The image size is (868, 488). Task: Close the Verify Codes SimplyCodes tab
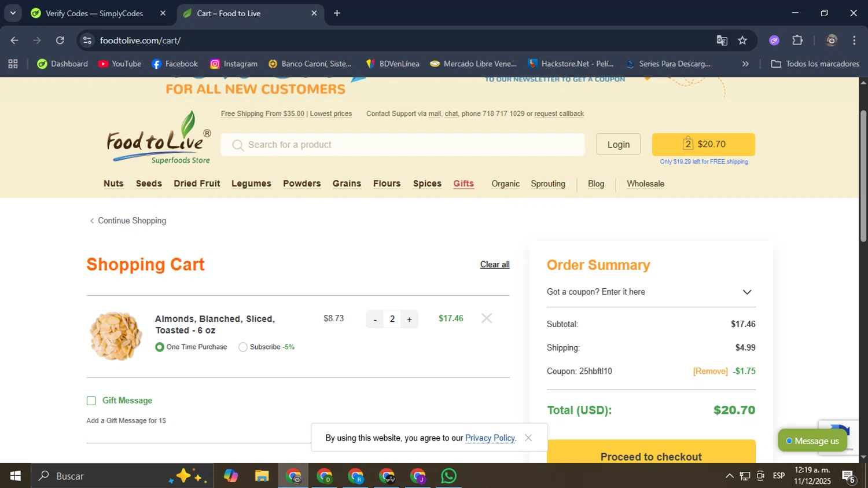pyautogui.click(x=163, y=13)
